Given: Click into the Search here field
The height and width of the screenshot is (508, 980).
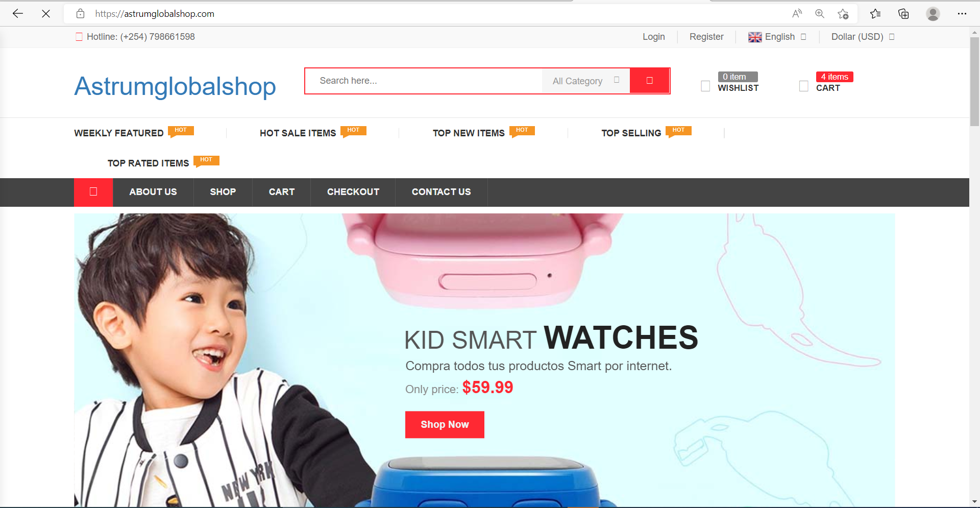Looking at the screenshot, I should [424, 81].
